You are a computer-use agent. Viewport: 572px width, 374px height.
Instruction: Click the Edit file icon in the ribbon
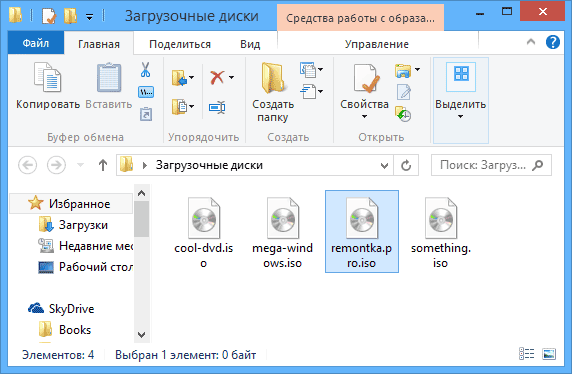[404, 92]
